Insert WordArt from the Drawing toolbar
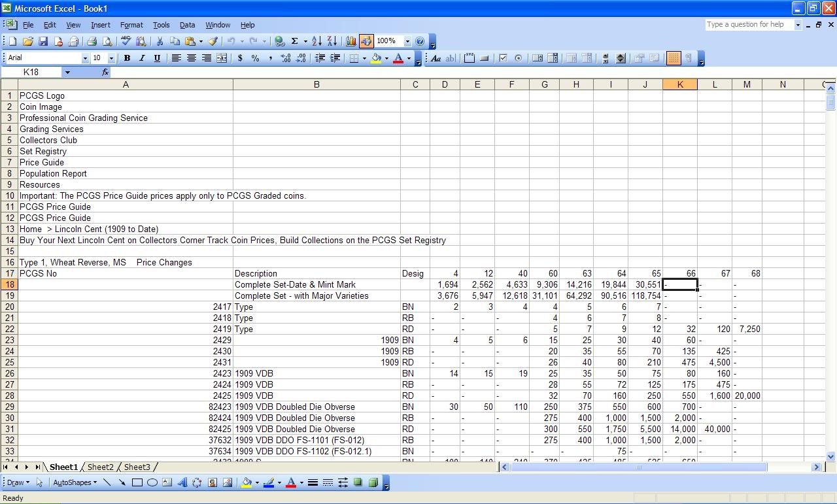 [182, 483]
